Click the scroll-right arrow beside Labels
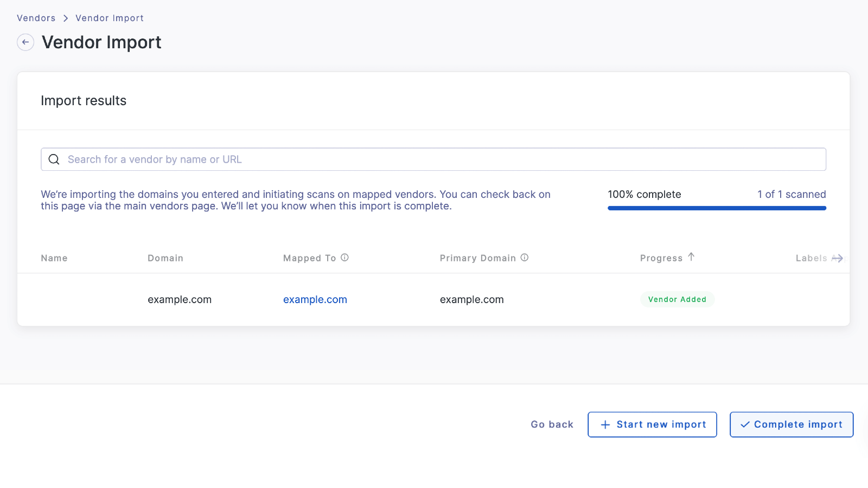Viewport: 868px width, 488px height. point(838,258)
